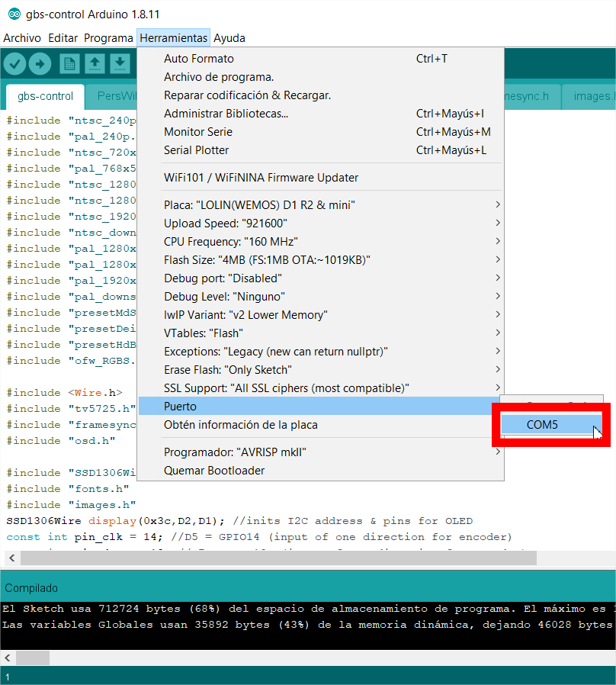616x685 pixels.
Task: Open the Ayuda menu
Action: pos(229,38)
